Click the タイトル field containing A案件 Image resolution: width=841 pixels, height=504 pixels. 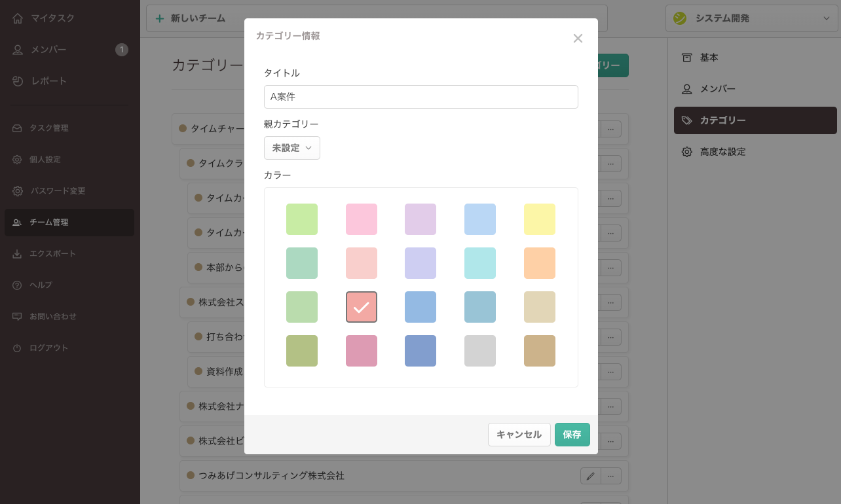421,96
